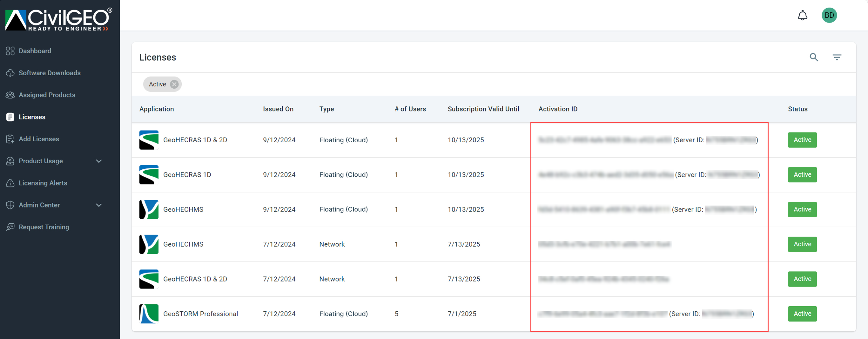Open the BD profile avatar
Screen dimensions: 868x339
(829, 15)
